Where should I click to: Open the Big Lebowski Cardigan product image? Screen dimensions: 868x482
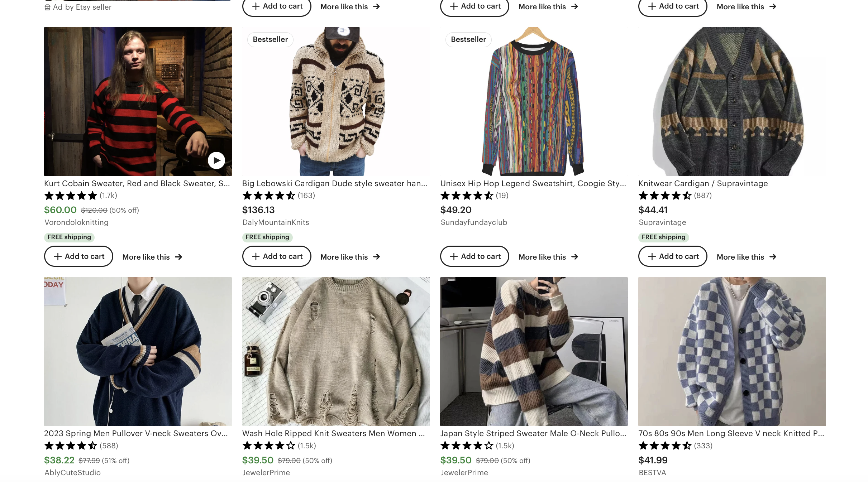(x=336, y=101)
